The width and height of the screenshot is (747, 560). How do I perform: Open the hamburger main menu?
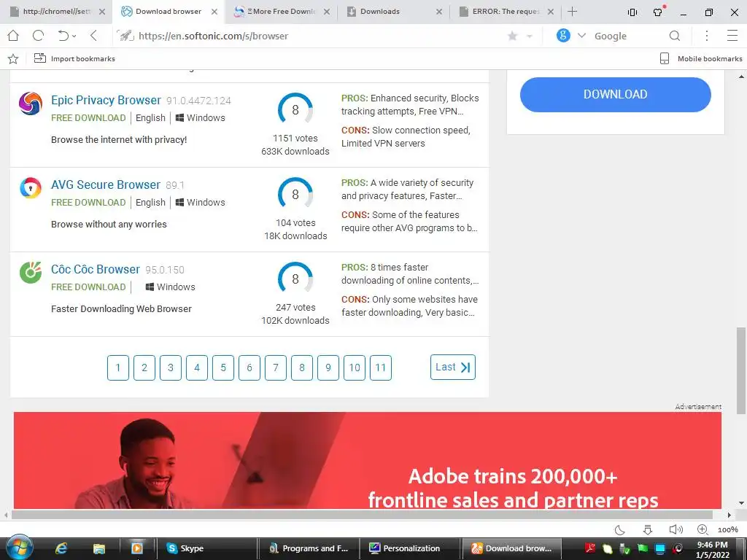pos(732,36)
